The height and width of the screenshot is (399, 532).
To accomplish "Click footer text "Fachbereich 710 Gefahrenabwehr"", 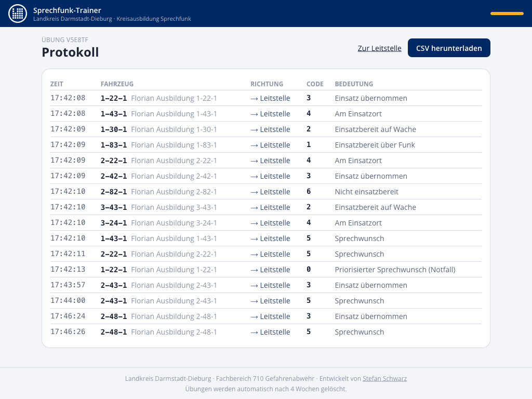I will 265,378.
